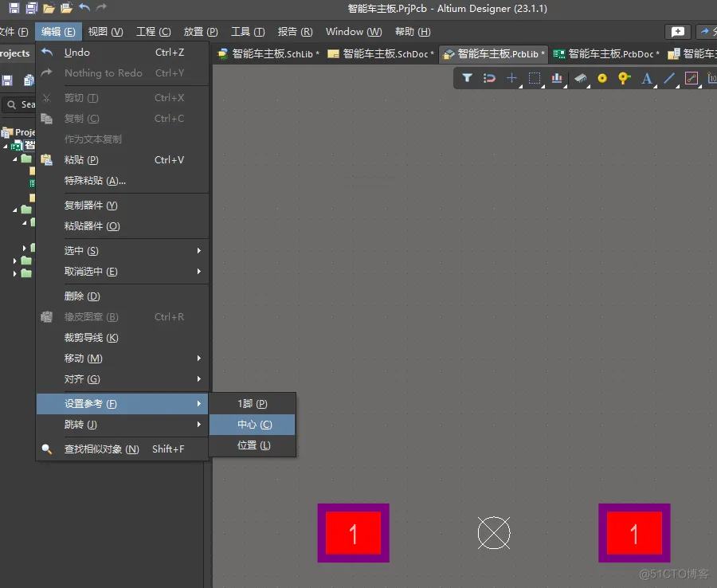
Task: Click the Projects panel save icon
Action: 7,80
